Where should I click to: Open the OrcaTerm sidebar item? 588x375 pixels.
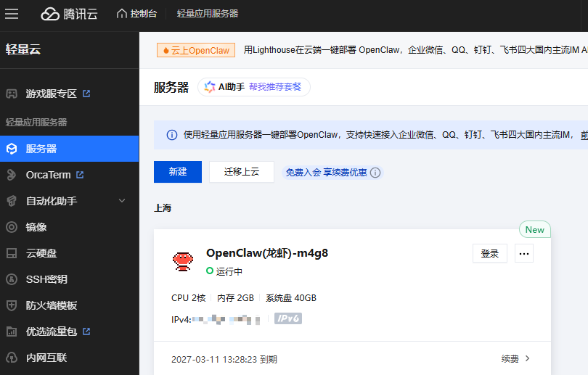[48, 175]
